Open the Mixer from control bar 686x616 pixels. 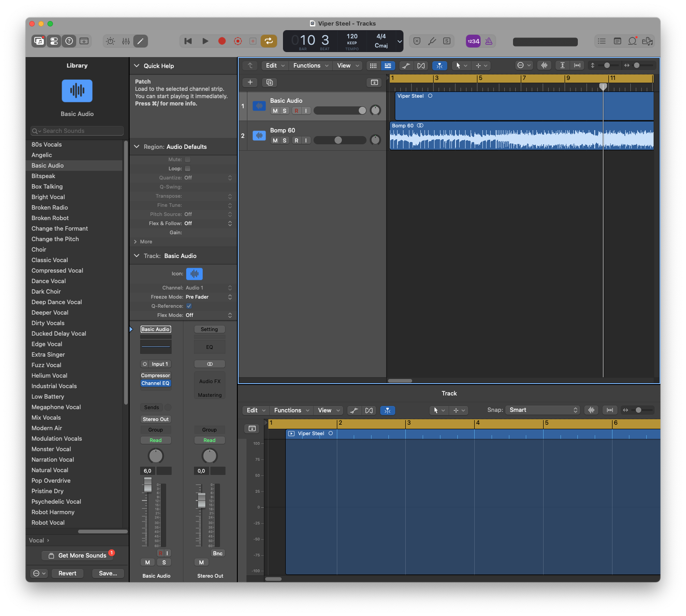click(x=126, y=41)
